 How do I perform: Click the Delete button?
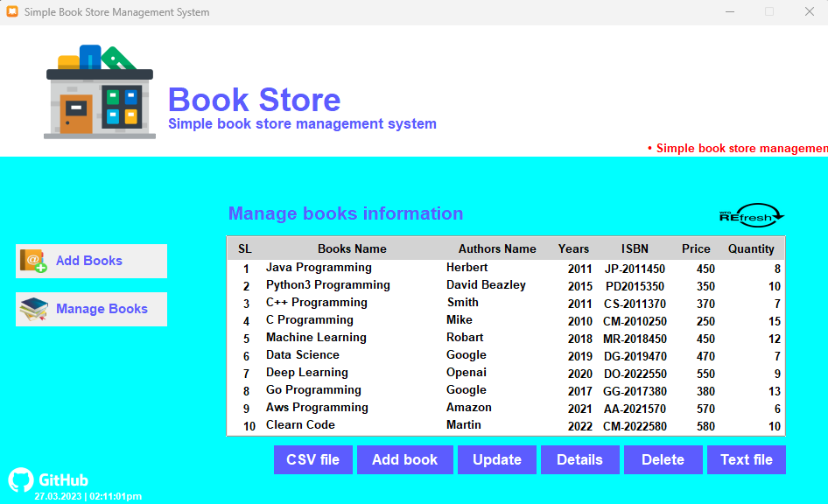point(663,459)
